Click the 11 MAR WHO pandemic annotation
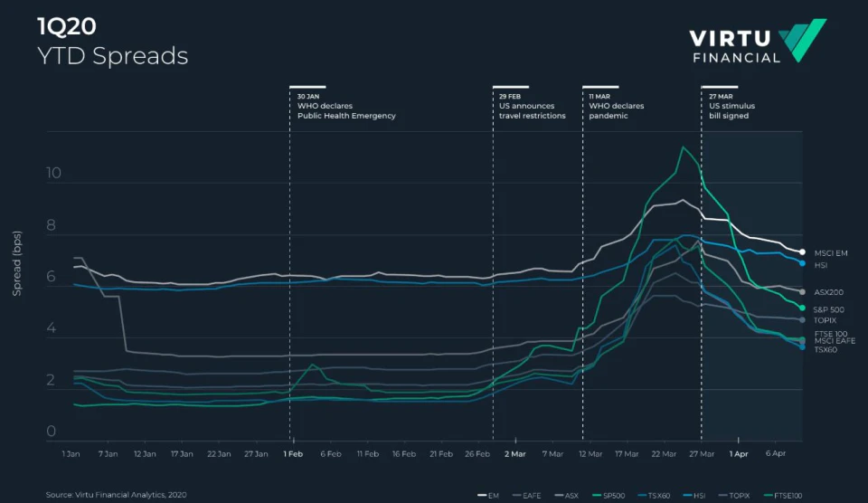 [x=616, y=106]
